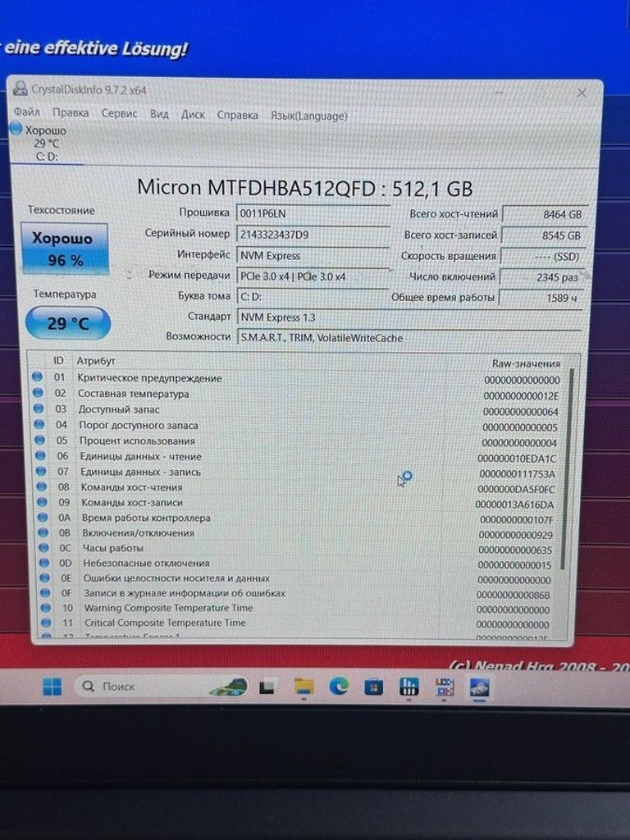Click status dot for Небезопасные отключения row

point(44,563)
